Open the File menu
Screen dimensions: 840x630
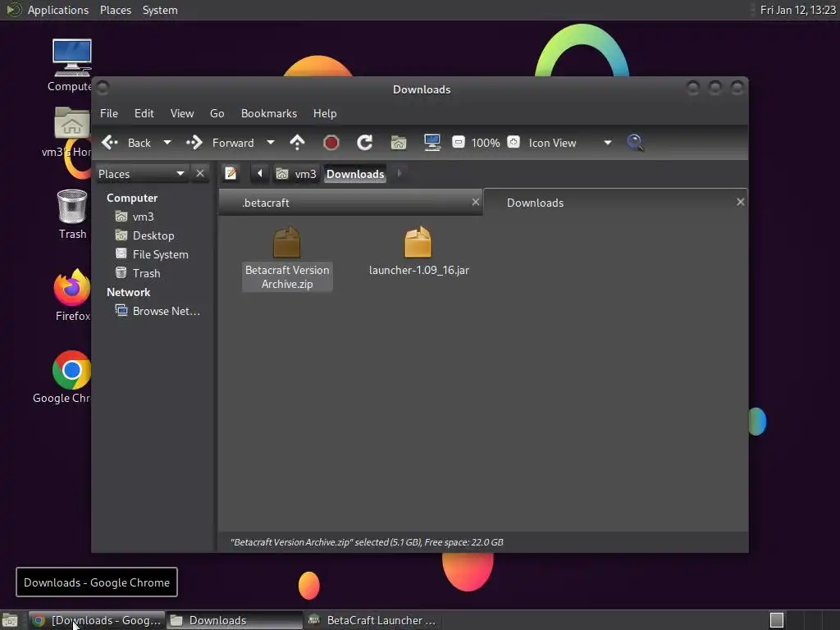click(x=109, y=113)
